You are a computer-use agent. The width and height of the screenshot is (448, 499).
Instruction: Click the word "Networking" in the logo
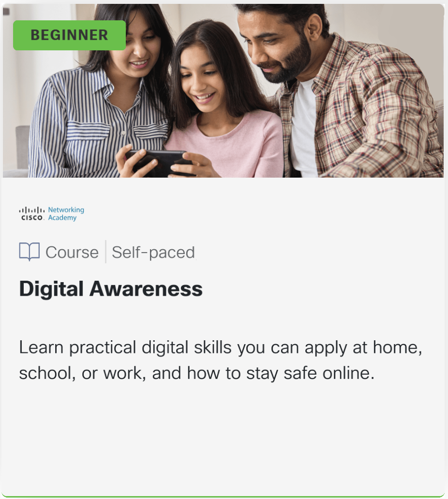[x=66, y=210]
